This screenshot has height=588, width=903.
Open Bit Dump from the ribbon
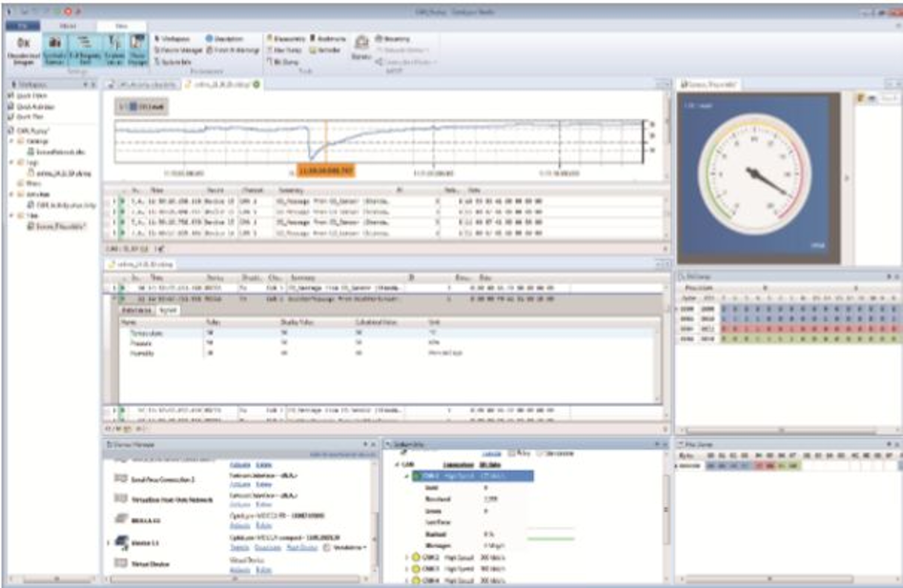(283, 62)
